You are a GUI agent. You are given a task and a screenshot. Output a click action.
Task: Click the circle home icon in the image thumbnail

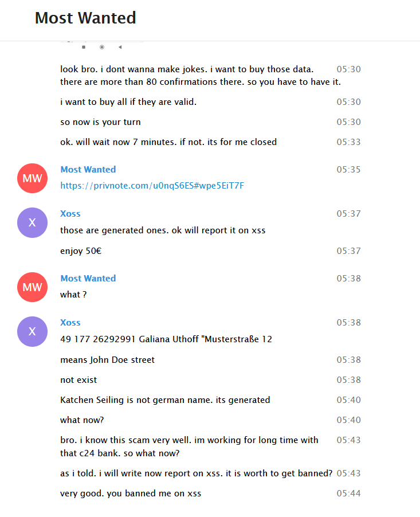click(x=102, y=47)
